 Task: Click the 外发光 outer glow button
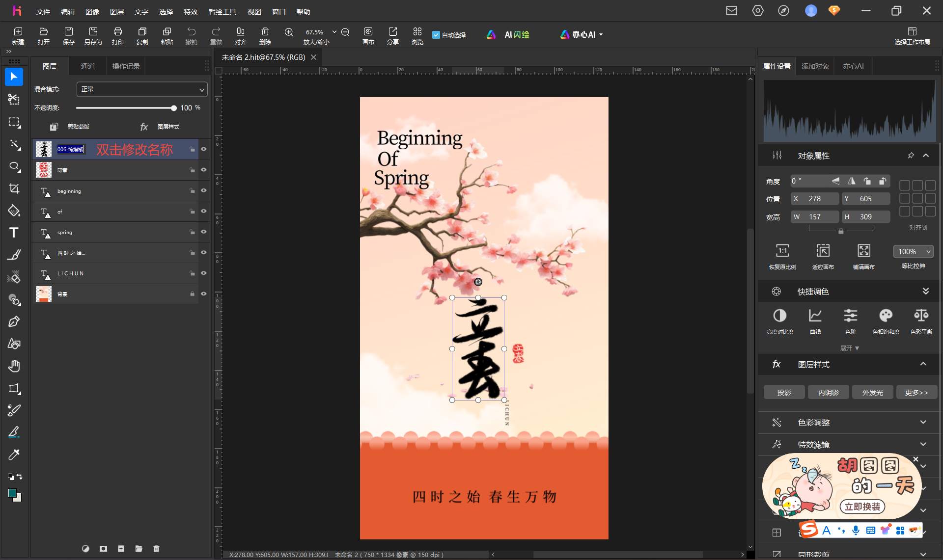[873, 392]
